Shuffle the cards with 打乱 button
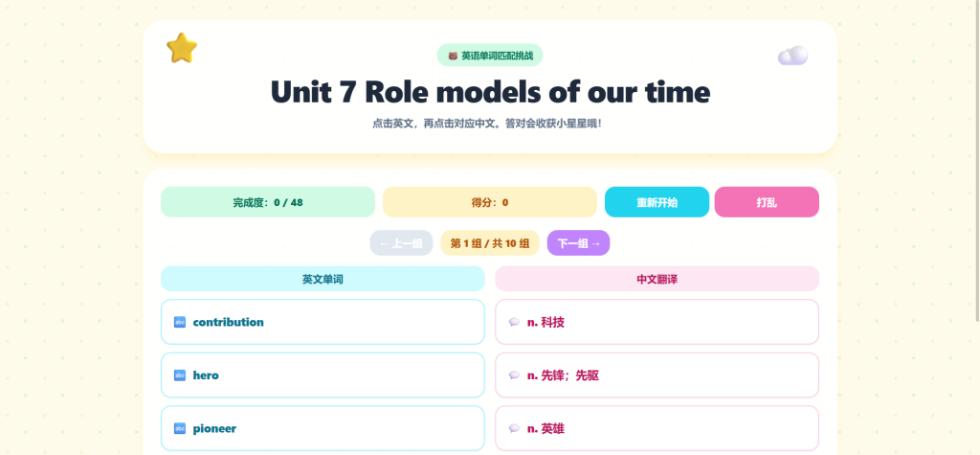This screenshot has height=455, width=980. coord(767,202)
